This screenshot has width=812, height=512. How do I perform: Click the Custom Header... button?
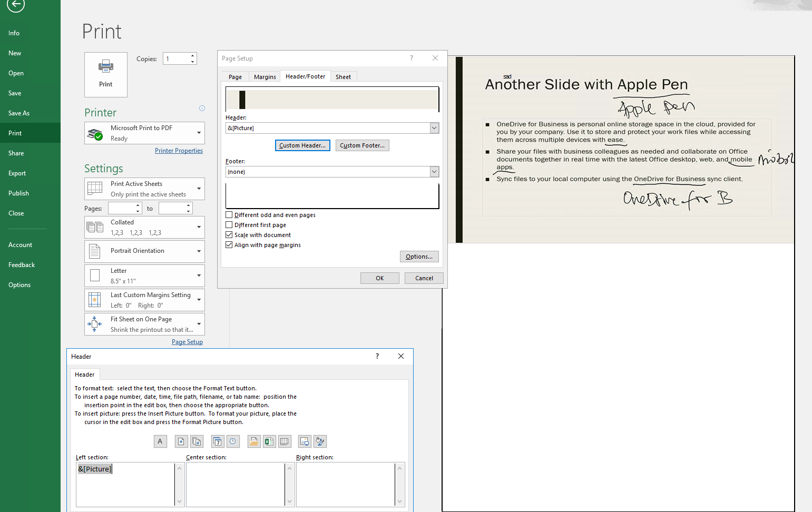click(302, 145)
